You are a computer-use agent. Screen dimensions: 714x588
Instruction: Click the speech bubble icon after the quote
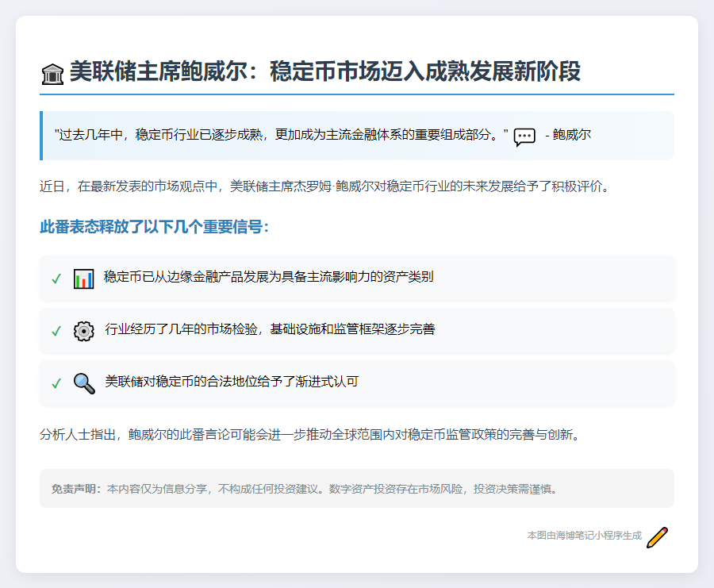tap(524, 137)
